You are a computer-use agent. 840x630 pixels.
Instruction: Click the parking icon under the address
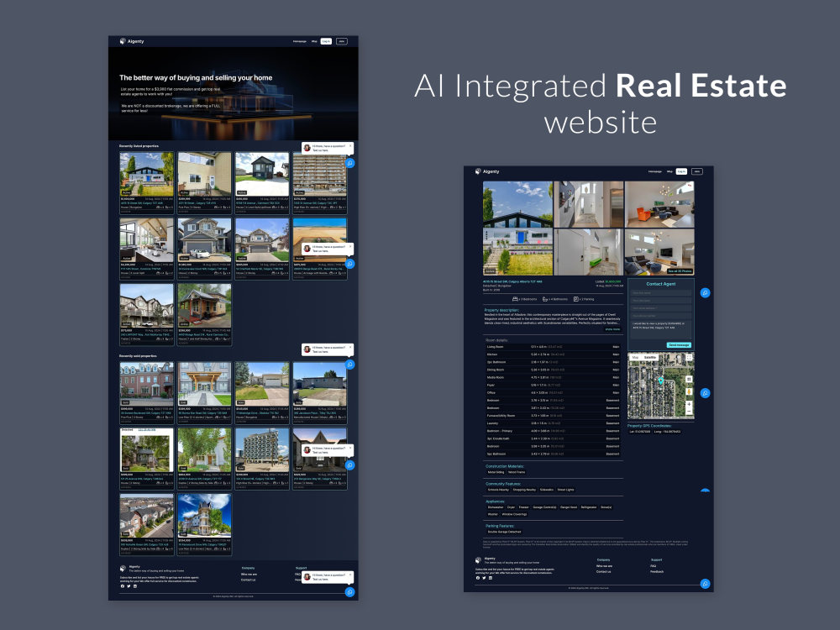pyautogui.click(x=576, y=299)
